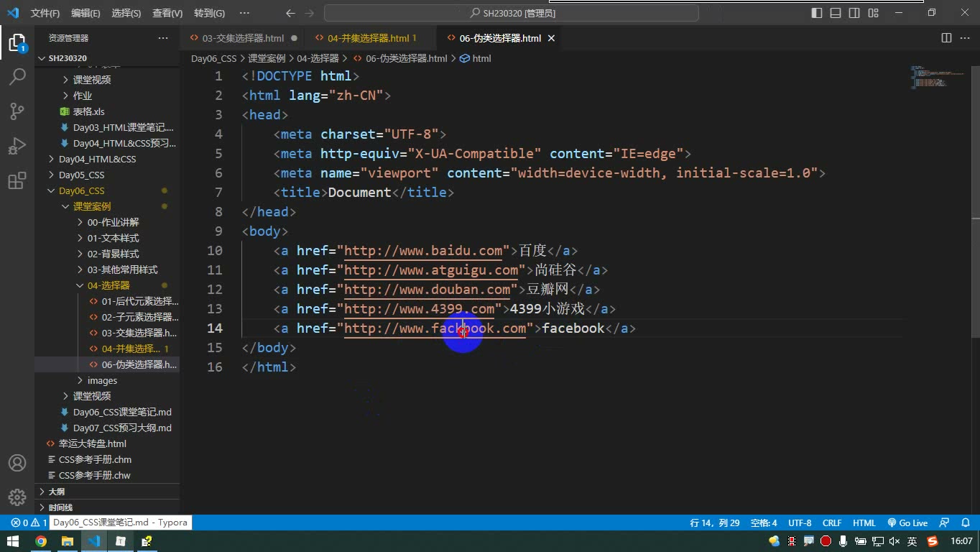Close the 06-伪类选择器.html tab
This screenshot has height=552, width=980.
552,38
